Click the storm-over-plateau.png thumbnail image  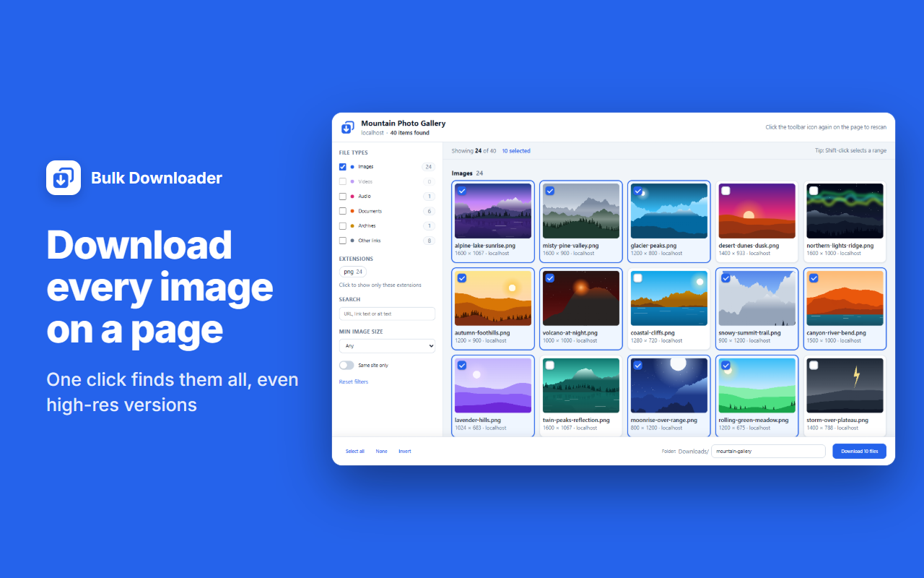tap(845, 386)
